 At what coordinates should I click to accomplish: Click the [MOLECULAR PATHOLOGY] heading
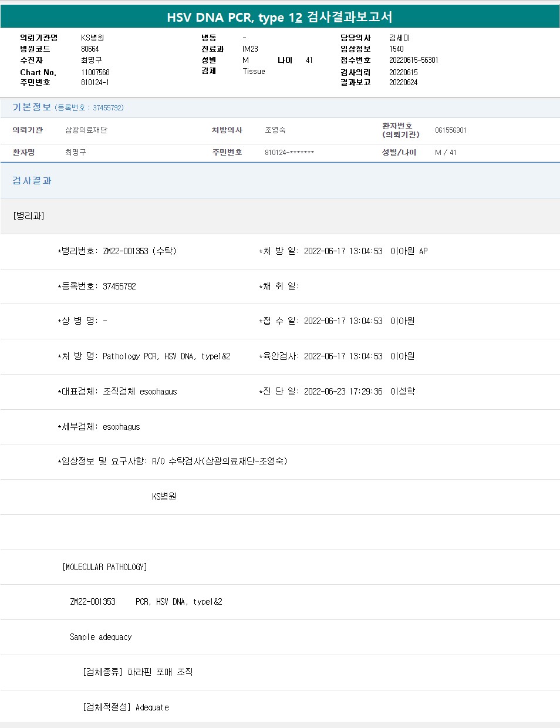click(x=104, y=567)
